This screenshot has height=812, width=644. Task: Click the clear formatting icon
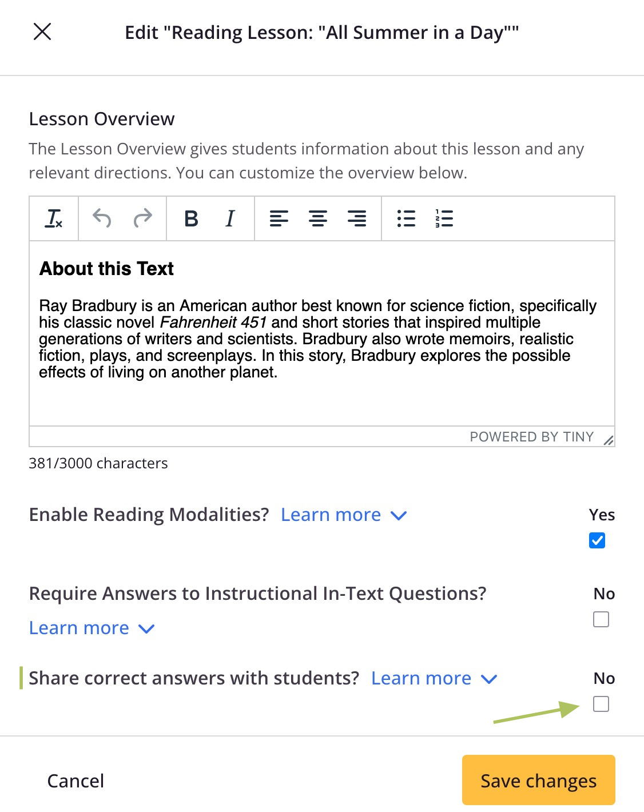tap(54, 218)
